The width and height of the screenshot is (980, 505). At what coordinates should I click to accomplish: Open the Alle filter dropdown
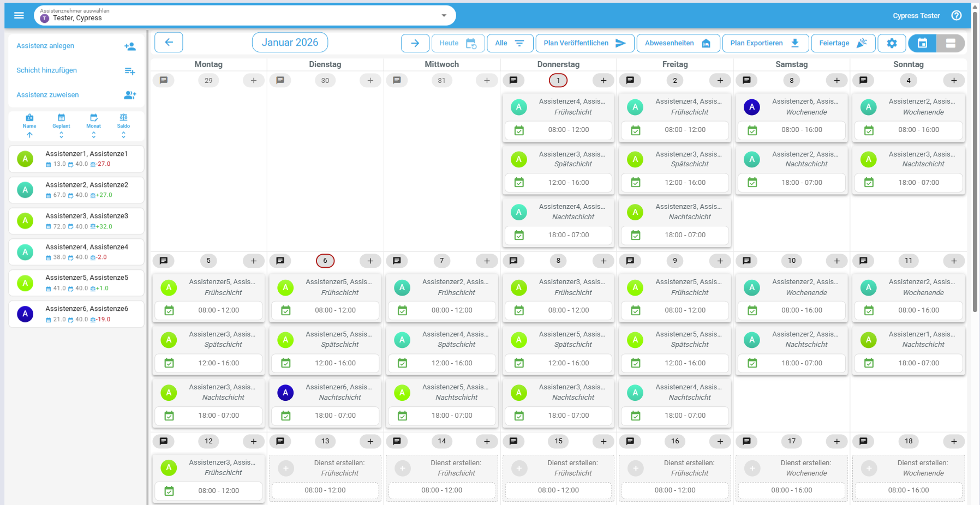(509, 43)
